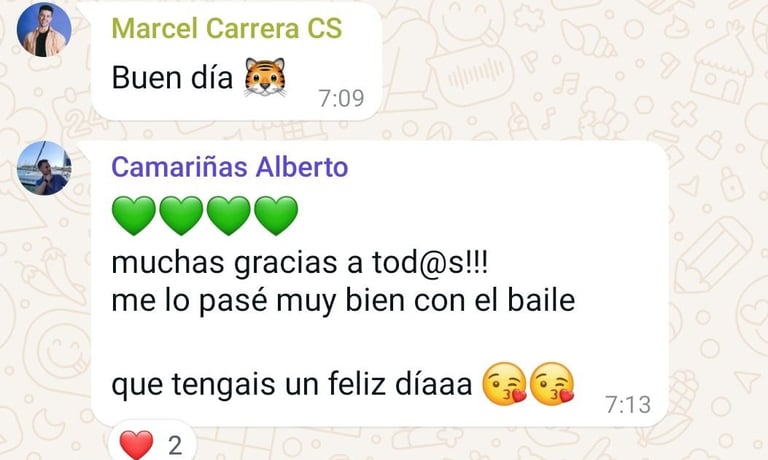The image size is (768, 460).
Task: Open the red heart reaction icon
Action: coord(137,445)
